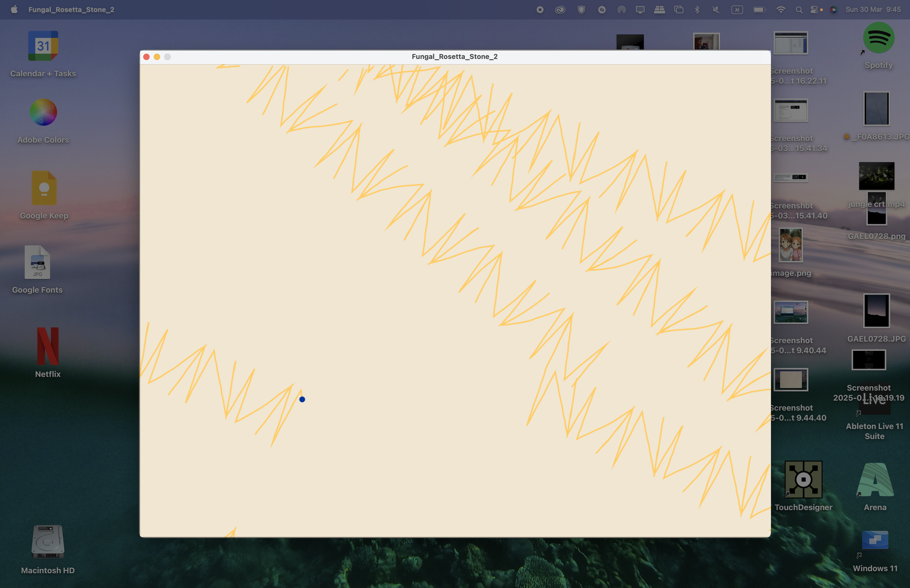The width and height of the screenshot is (910, 588).
Task: Close the Fungal_Rosetta_Stone_2 sketch window
Action: (146, 57)
